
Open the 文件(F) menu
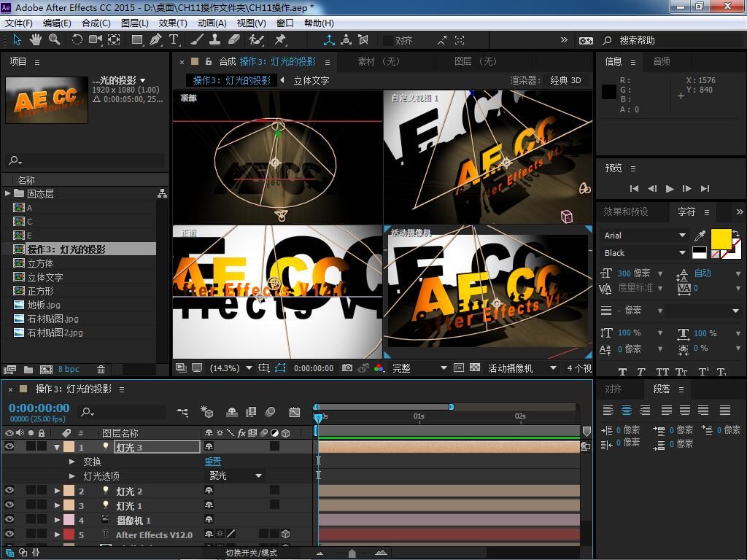(x=18, y=23)
